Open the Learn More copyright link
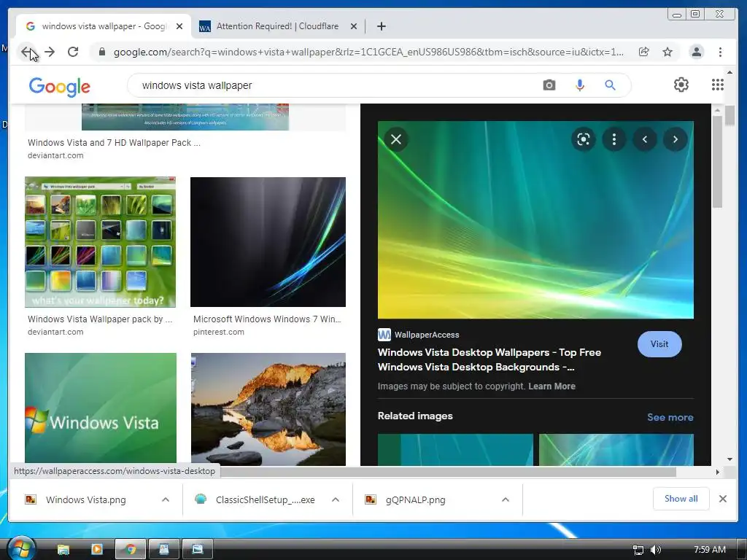The image size is (747, 560). tap(551, 386)
